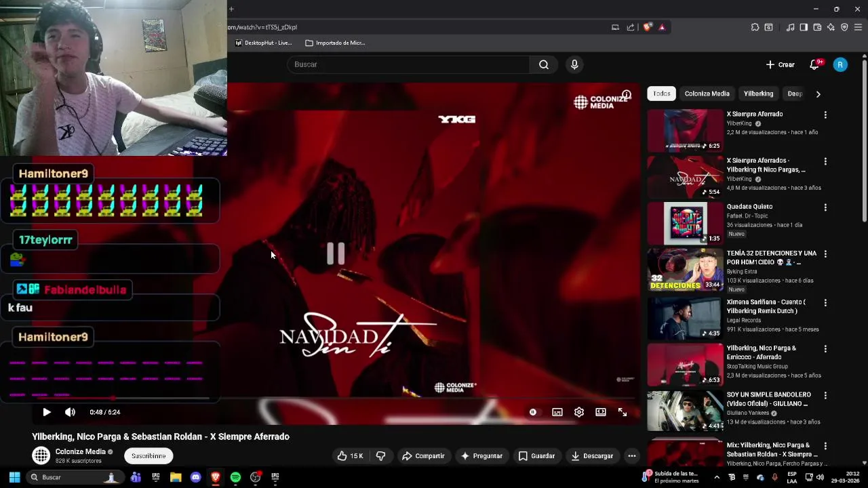Switch to theater mode in player
Image resolution: width=868 pixels, height=488 pixels.
pos(601,412)
